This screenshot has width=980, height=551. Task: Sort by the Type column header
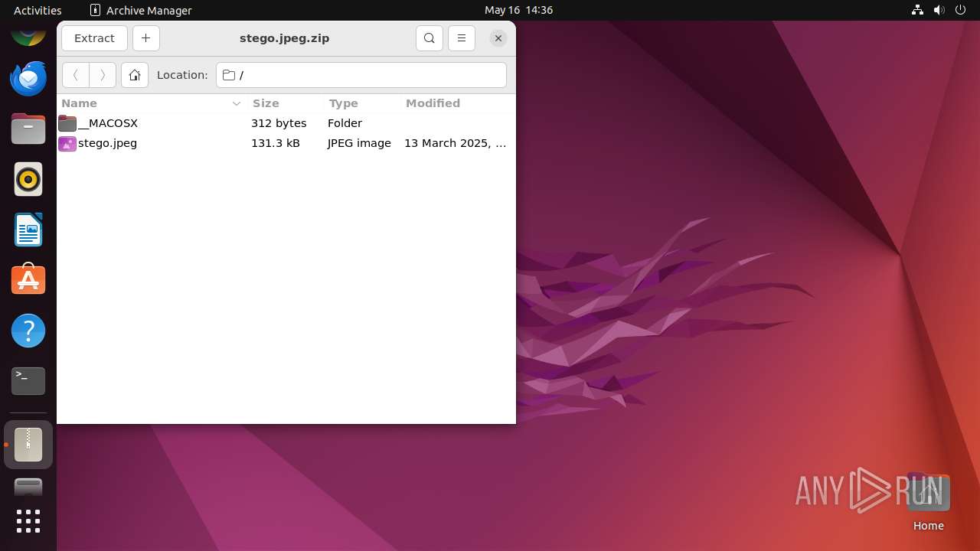pos(361,103)
